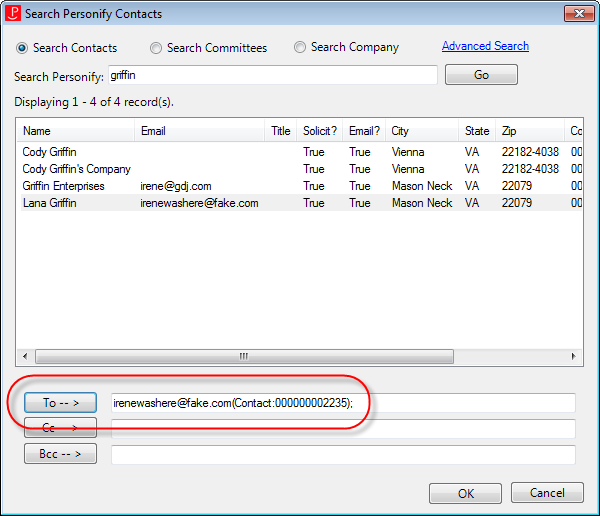This screenshot has width=600, height=516.
Task: Click the Bcc -- > button
Action: pyautogui.click(x=60, y=454)
